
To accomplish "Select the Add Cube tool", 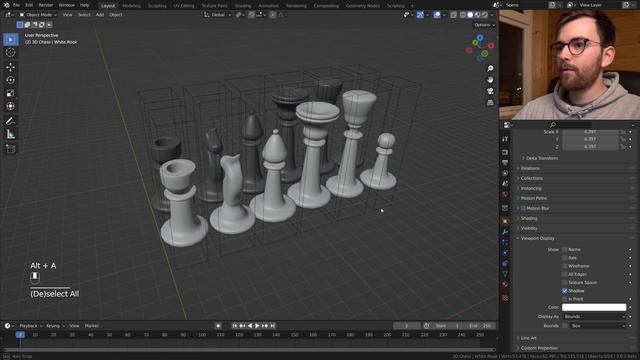I will [11, 149].
